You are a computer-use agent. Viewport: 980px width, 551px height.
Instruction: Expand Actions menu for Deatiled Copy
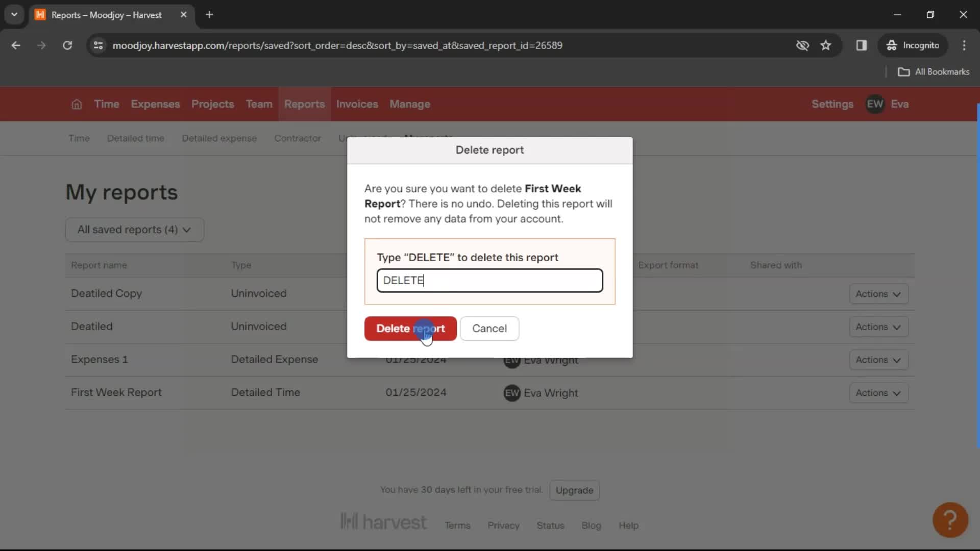pos(878,294)
